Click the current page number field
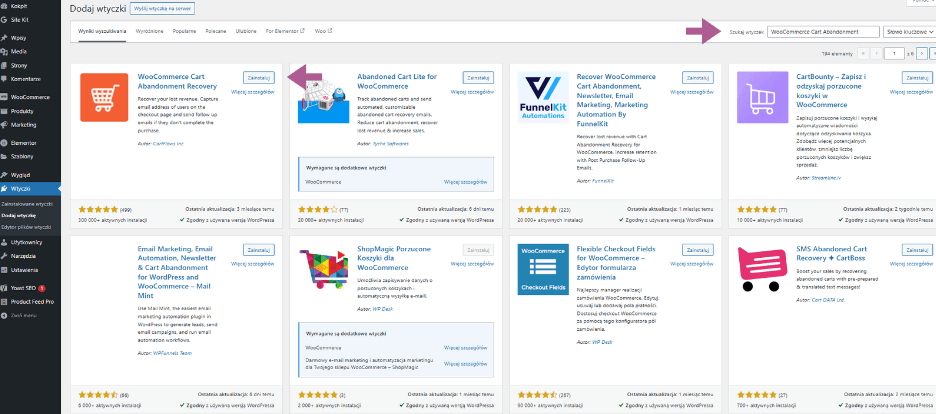This screenshot has height=414, width=936. coord(894,54)
